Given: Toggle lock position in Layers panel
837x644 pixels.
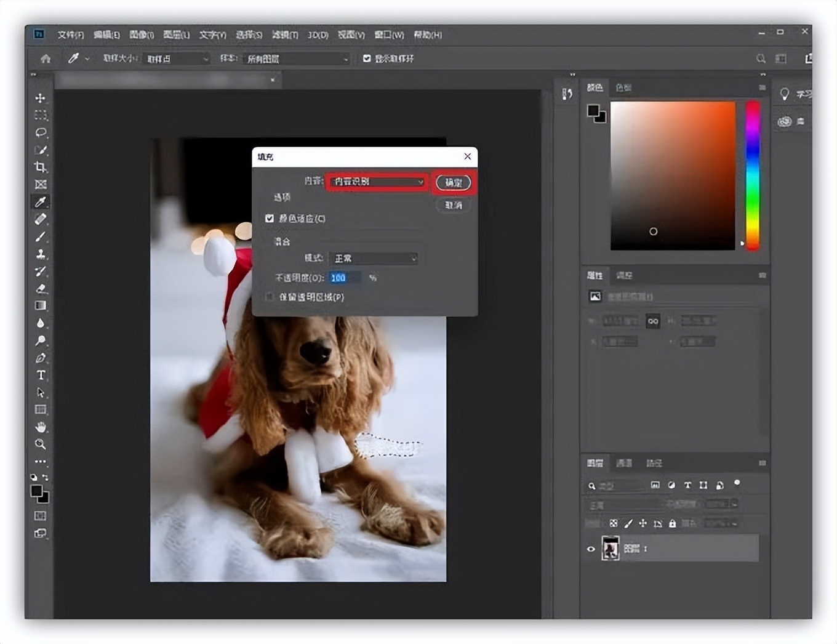Looking at the screenshot, I should coord(643,523).
